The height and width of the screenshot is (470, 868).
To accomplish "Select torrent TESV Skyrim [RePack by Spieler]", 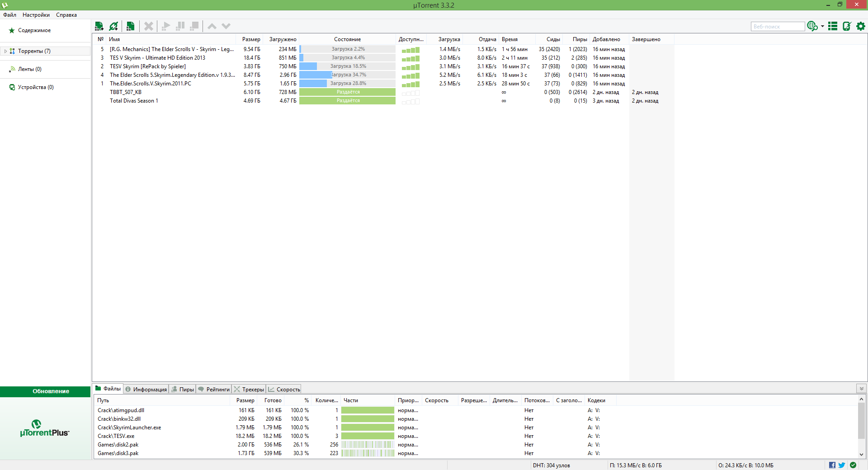I will click(148, 66).
